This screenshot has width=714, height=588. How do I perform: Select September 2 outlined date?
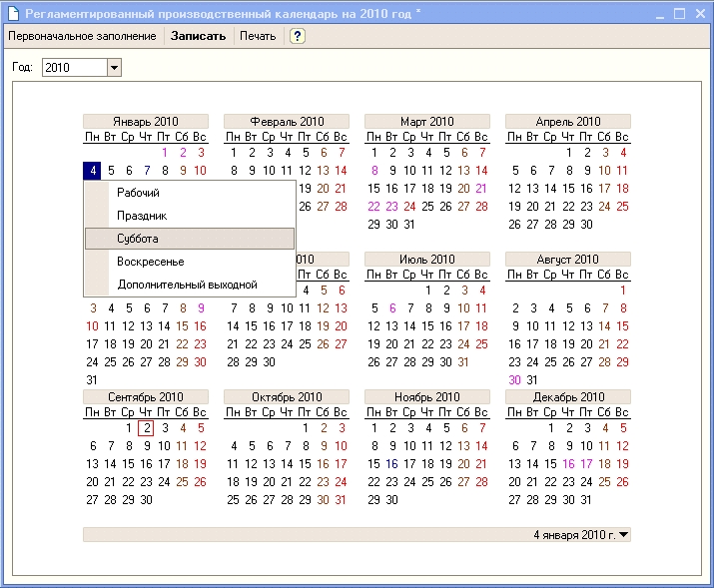[x=146, y=428]
